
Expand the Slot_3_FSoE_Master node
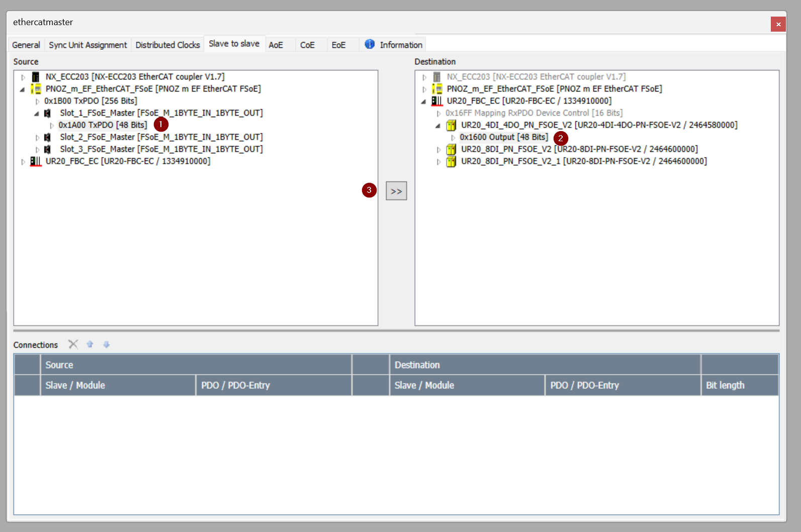coord(37,150)
